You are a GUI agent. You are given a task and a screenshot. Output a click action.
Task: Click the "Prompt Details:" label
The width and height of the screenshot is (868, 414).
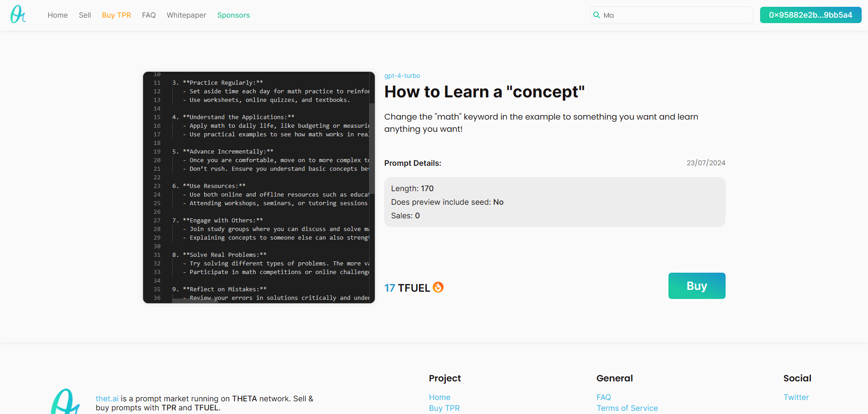point(413,163)
